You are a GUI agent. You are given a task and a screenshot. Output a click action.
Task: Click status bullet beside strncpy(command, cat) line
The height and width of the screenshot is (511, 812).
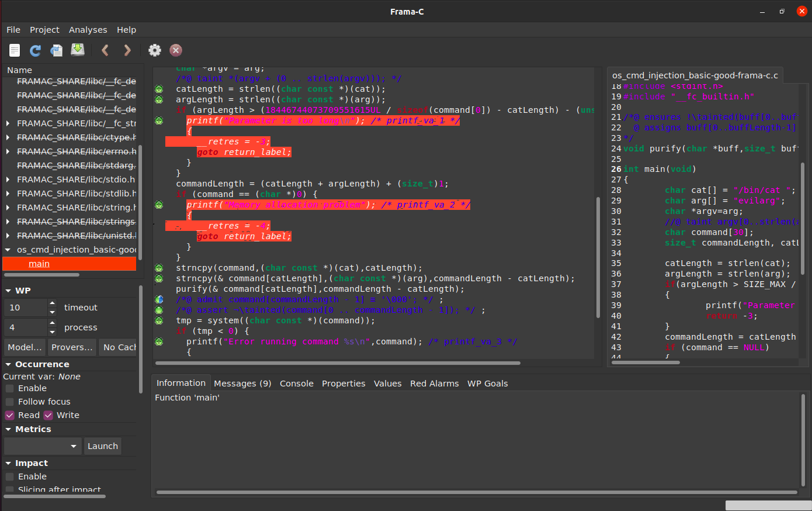[159, 268]
